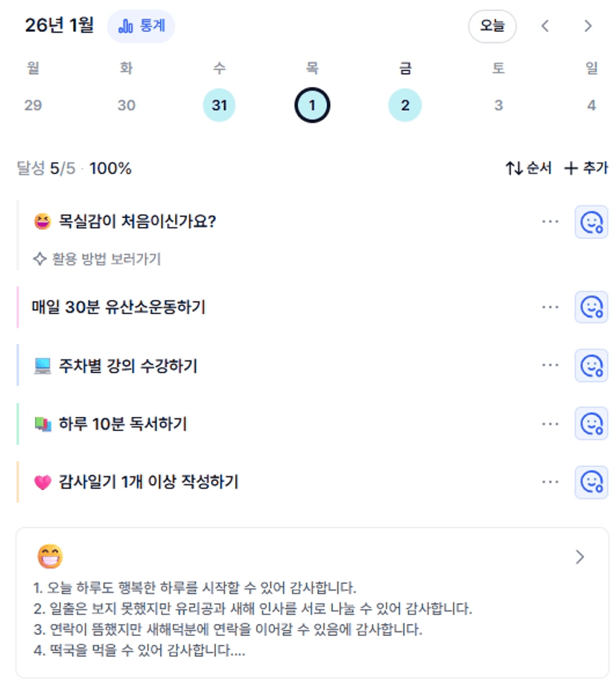This screenshot has height=682, width=616.
Task: Open three-dot menu for 감사일기 1개 이상 작성하기
Action: coord(550,482)
